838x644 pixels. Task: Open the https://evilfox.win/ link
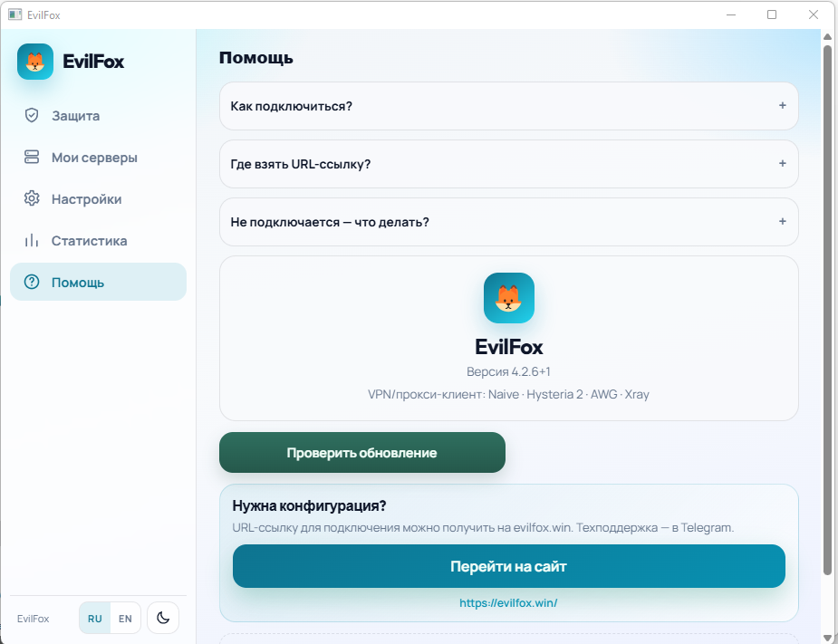508,603
